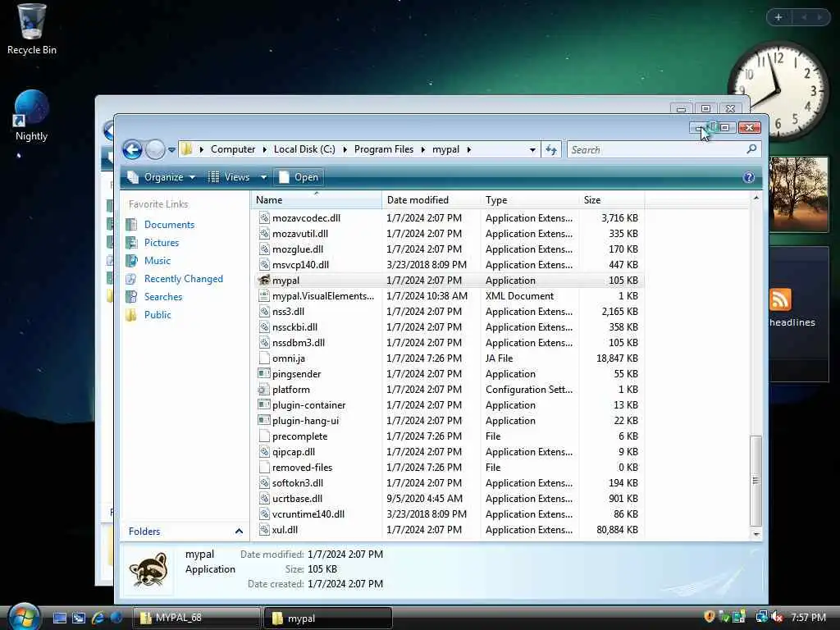
Task: Select nssckbi.dll file
Action: click(x=294, y=326)
